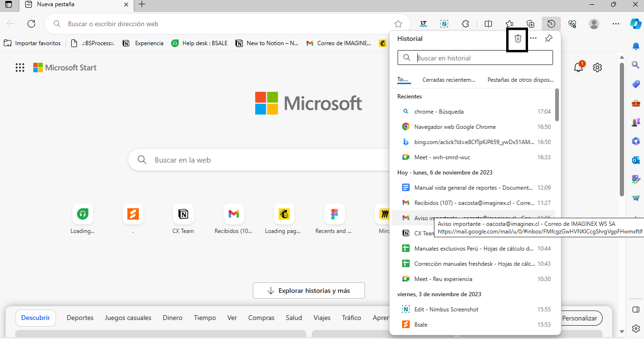644x339 pixels.
Task: Open the 'New to Notion' bookmark
Action: tap(267, 43)
